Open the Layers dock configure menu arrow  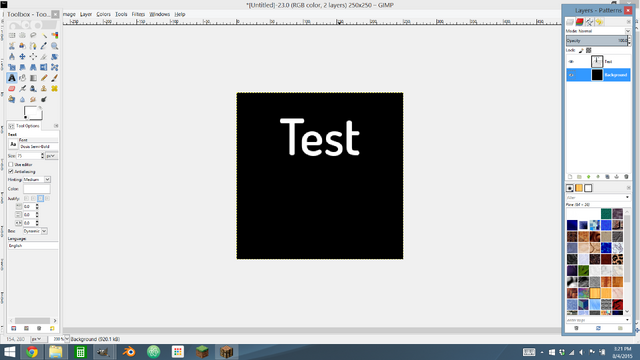(x=629, y=22)
